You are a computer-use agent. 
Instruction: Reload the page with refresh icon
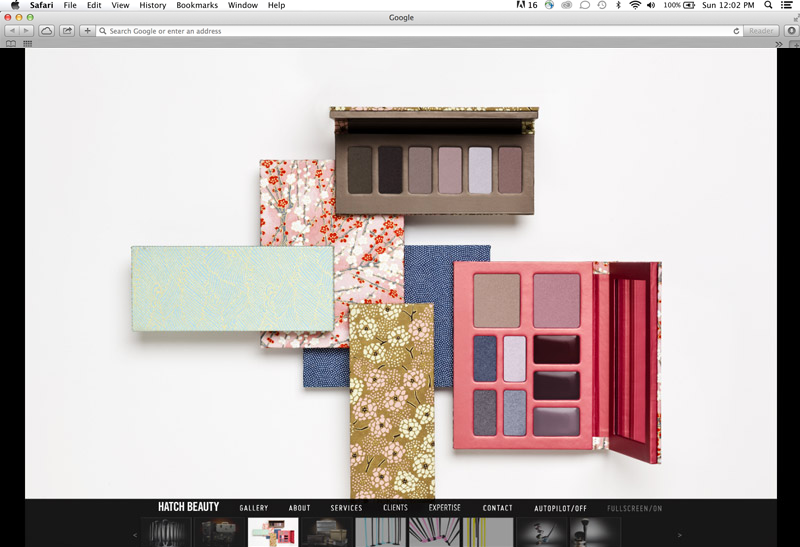tap(737, 31)
